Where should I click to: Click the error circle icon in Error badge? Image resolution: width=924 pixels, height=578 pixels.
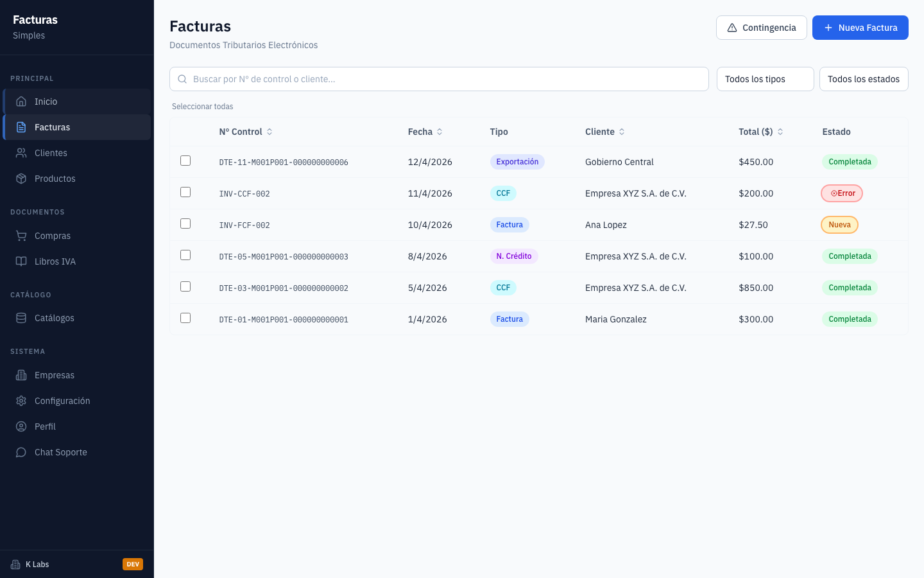coord(834,193)
